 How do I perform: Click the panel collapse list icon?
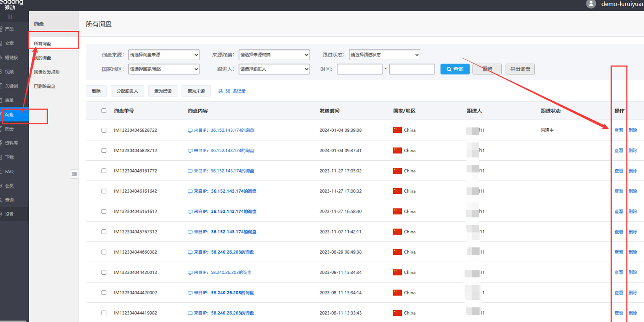pyautogui.click(x=74, y=174)
